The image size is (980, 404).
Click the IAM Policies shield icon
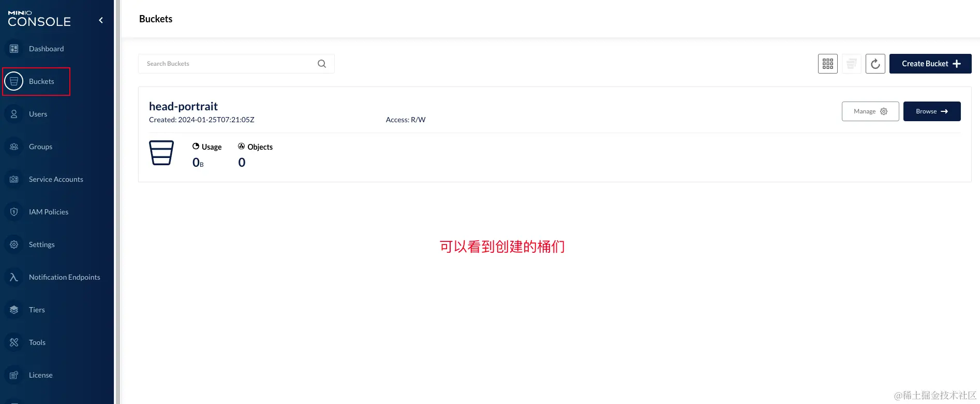(14, 212)
